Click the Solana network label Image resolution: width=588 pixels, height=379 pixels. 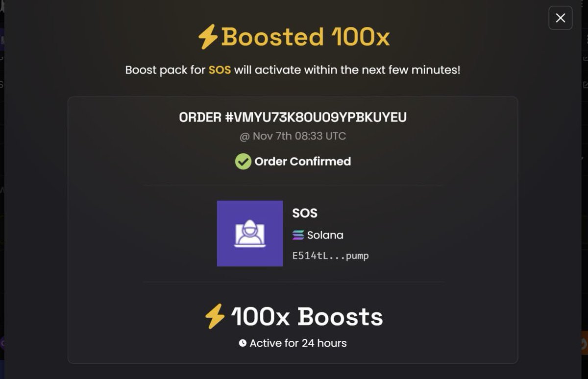(x=325, y=236)
